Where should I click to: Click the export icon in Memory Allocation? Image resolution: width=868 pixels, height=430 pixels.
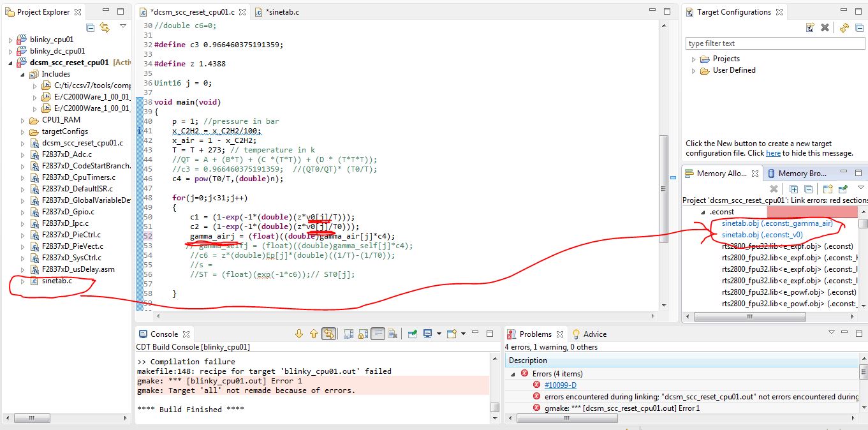(x=828, y=189)
